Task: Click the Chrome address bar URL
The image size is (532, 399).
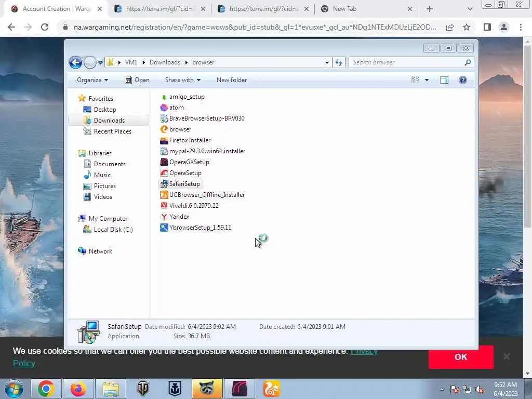Action: point(255,27)
